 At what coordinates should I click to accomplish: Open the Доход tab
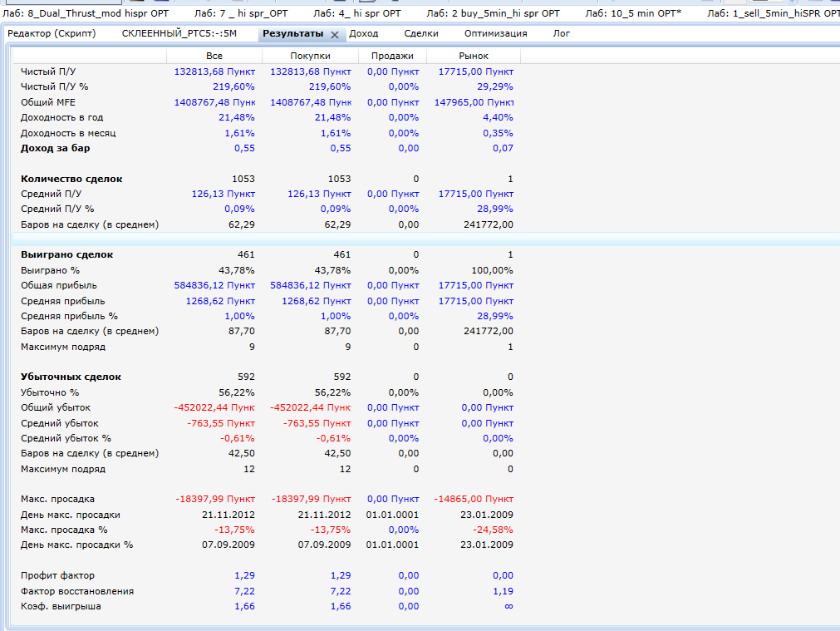click(363, 34)
